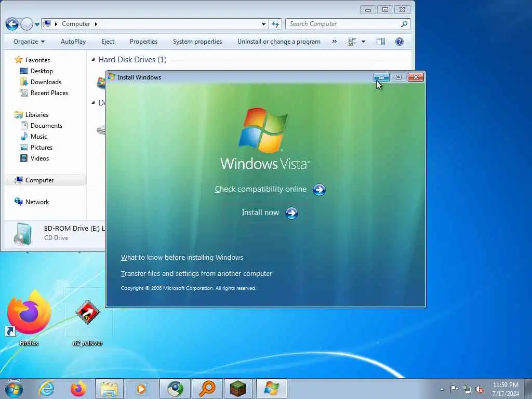The width and height of the screenshot is (532, 399).
Task: Open the Videos library
Action: (39, 158)
